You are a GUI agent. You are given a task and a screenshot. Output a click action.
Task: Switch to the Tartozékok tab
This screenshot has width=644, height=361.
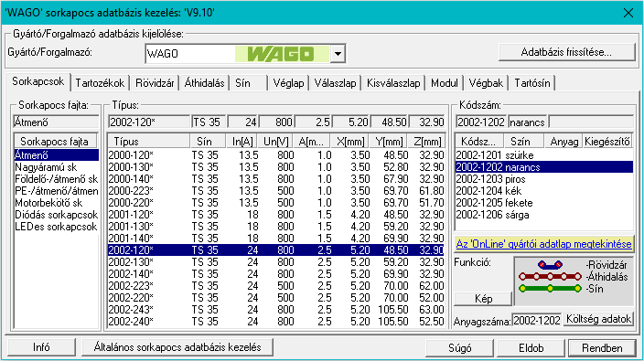(x=100, y=83)
